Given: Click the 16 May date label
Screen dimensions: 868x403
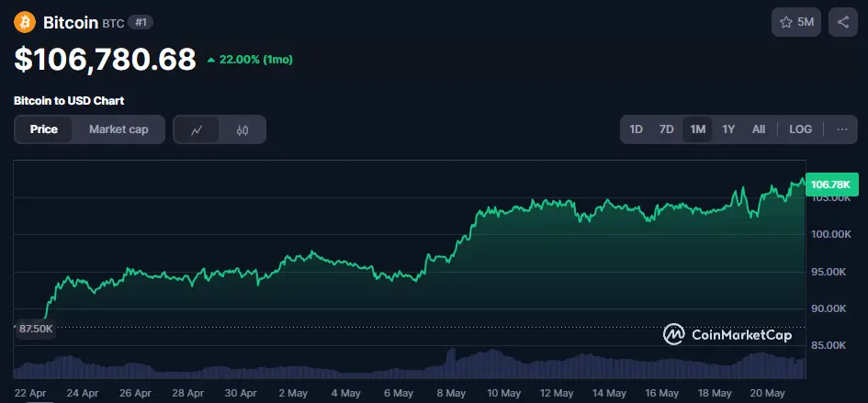Looking at the screenshot, I should (x=661, y=393).
